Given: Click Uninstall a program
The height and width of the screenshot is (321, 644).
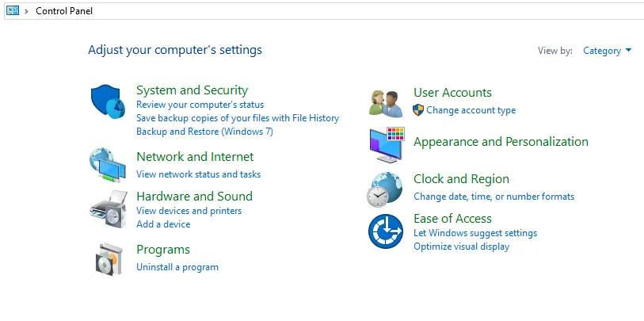Looking at the screenshot, I should tap(177, 267).
